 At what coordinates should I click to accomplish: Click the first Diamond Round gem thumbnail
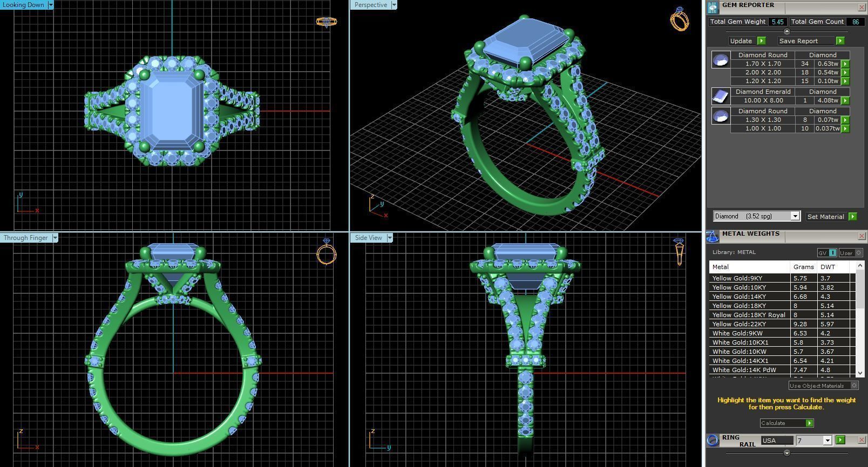pyautogui.click(x=721, y=59)
